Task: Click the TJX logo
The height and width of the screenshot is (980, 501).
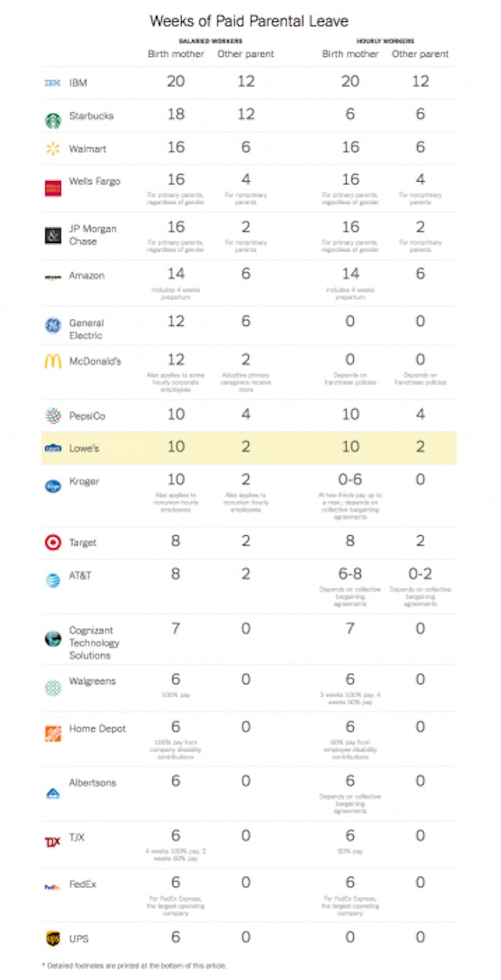Action: pyautogui.click(x=52, y=841)
